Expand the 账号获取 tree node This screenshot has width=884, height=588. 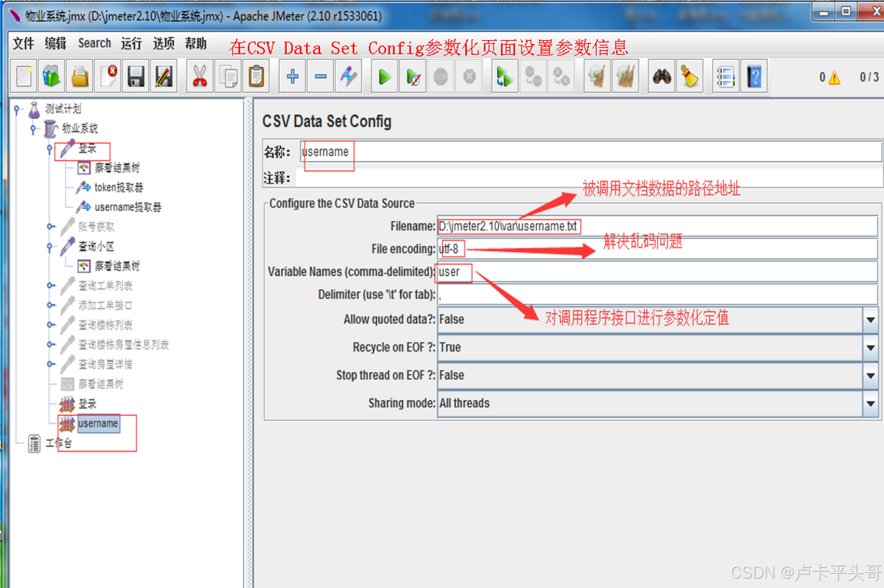tap(50, 226)
